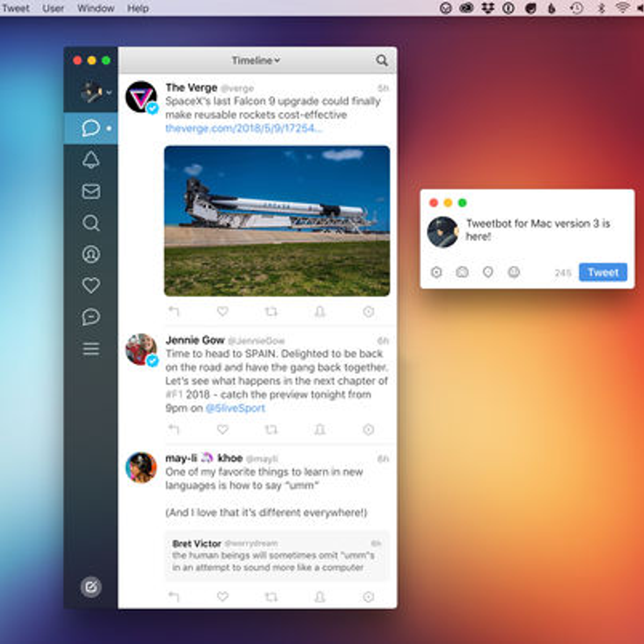The image size is (644, 644).
Task: Open the #F1 hashtag link
Action: pos(174,394)
